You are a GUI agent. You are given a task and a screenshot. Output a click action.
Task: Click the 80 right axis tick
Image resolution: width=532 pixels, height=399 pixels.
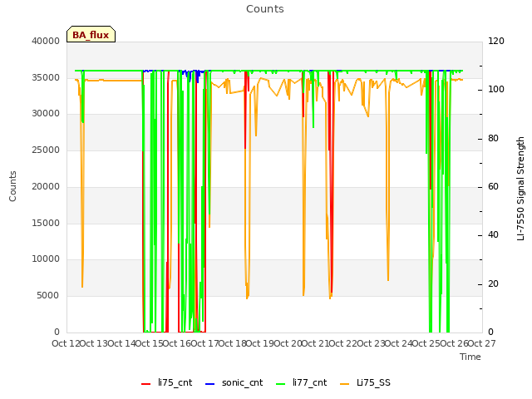(493, 139)
